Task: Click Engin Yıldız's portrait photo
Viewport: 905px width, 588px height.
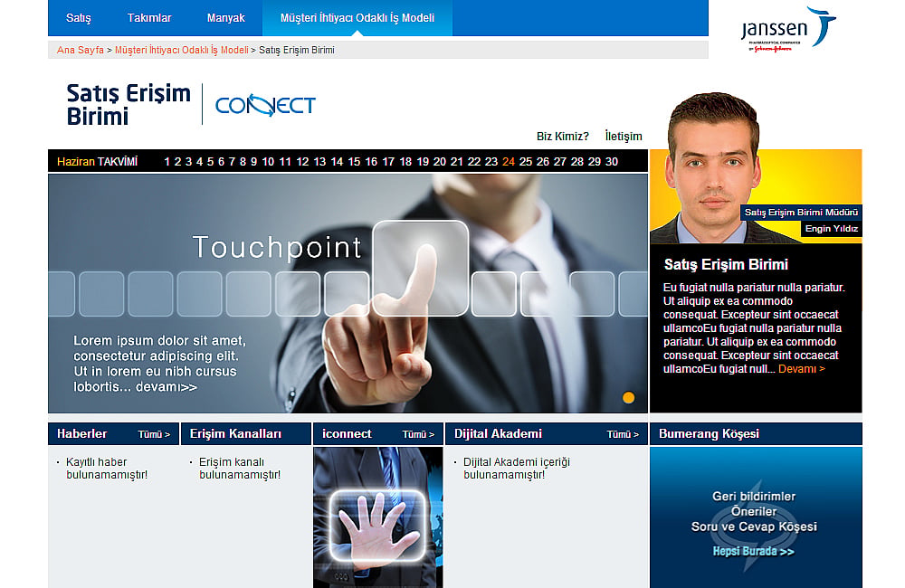Action: 713,167
